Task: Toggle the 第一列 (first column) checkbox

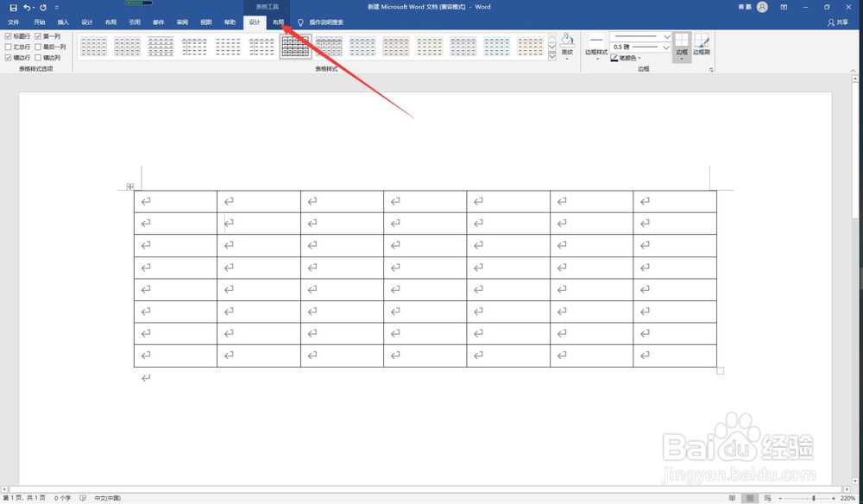Action: coord(38,36)
